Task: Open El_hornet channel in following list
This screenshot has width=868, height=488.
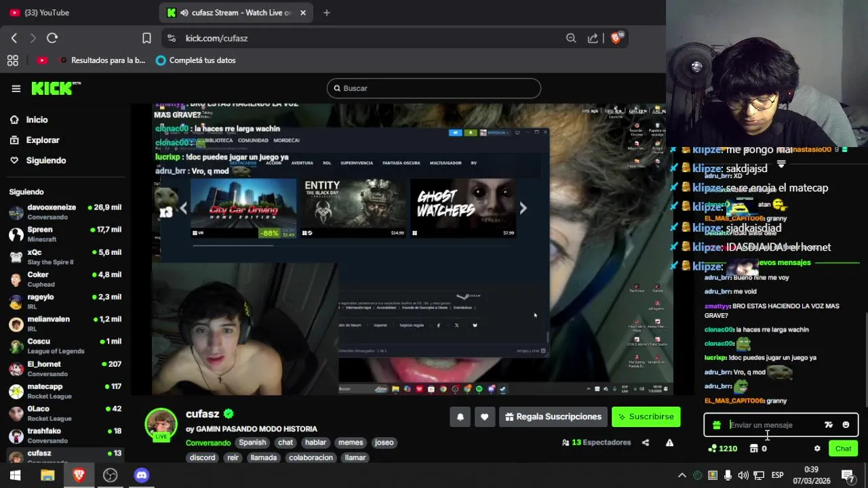Action: 65,369
